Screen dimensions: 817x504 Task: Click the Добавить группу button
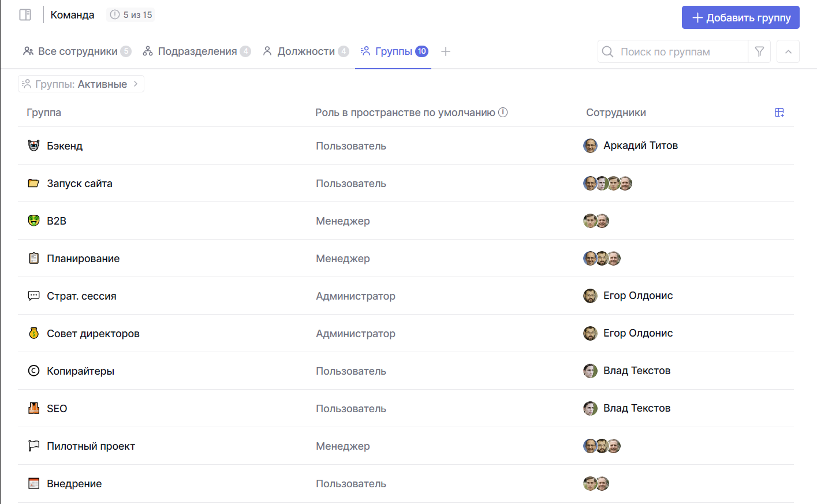point(741,17)
